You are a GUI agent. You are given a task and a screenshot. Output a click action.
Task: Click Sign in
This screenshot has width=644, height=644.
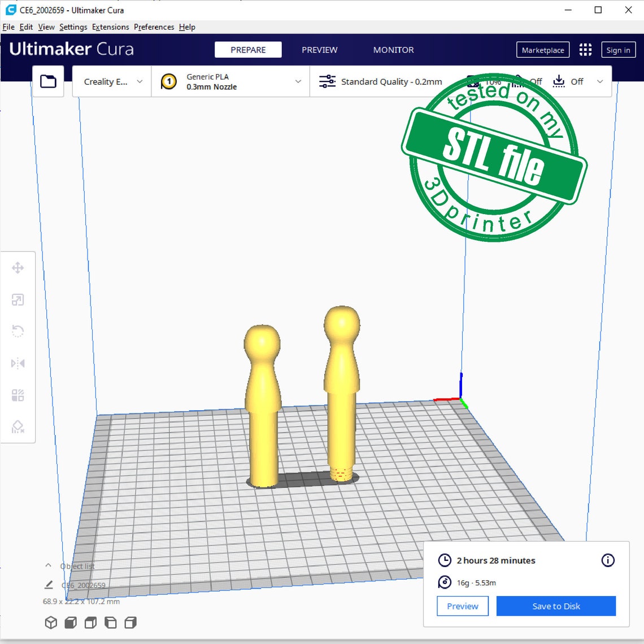617,50
